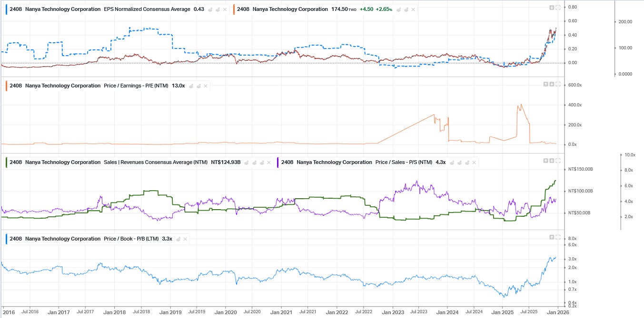Click orange color bar of P/E legend

coord(6,86)
